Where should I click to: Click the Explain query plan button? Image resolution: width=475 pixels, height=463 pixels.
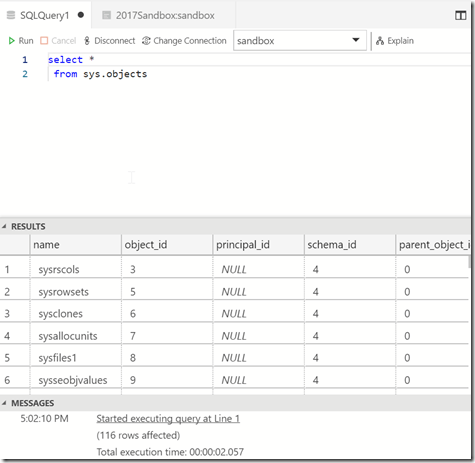(x=395, y=41)
